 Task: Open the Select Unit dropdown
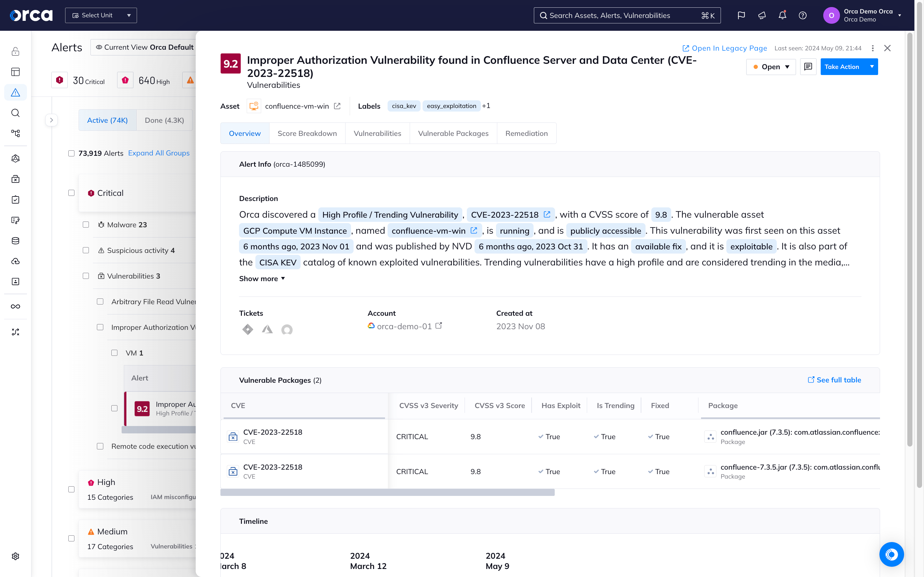coord(101,15)
